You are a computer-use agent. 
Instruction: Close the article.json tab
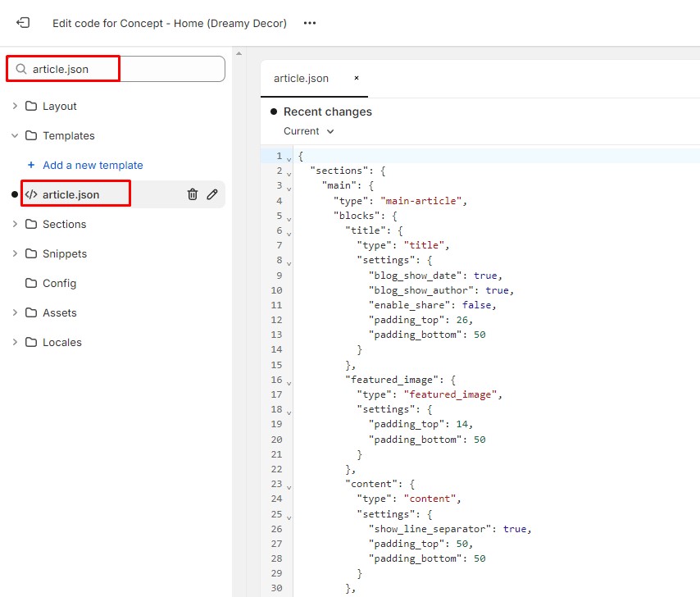[357, 79]
